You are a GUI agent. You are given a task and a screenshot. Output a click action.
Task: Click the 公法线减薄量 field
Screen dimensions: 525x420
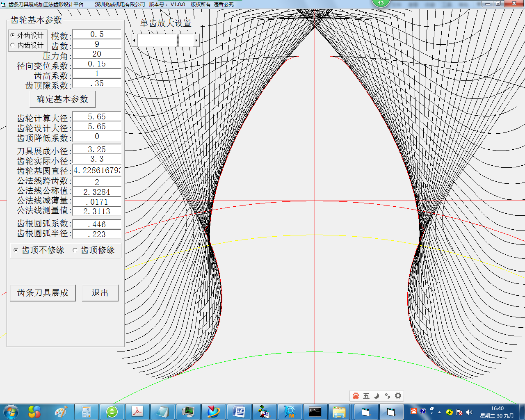(x=97, y=201)
